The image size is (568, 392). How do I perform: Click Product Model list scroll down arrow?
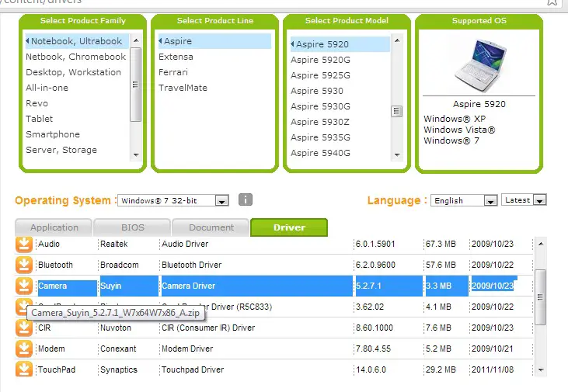397,154
